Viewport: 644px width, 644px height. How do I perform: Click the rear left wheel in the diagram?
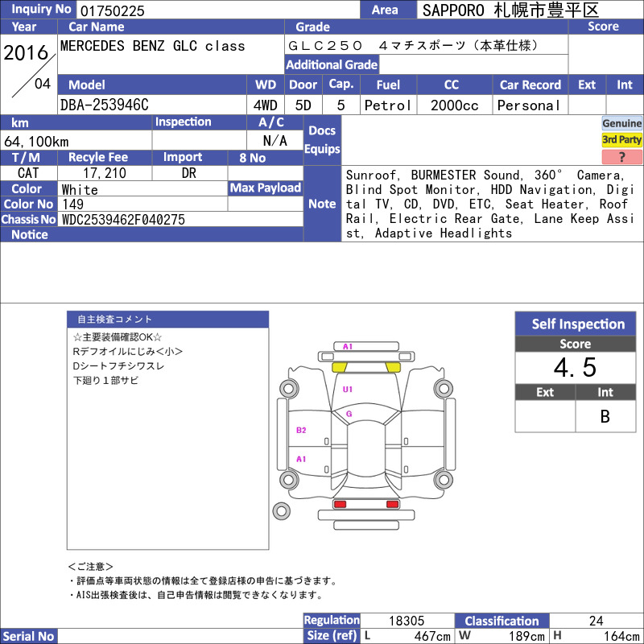(x=289, y=479)
